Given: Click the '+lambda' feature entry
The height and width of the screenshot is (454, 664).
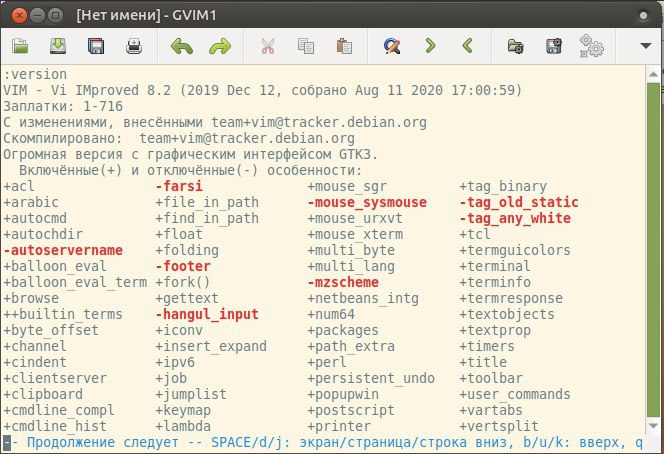Looking at the screenshot, I should click(x=183, y=426).
